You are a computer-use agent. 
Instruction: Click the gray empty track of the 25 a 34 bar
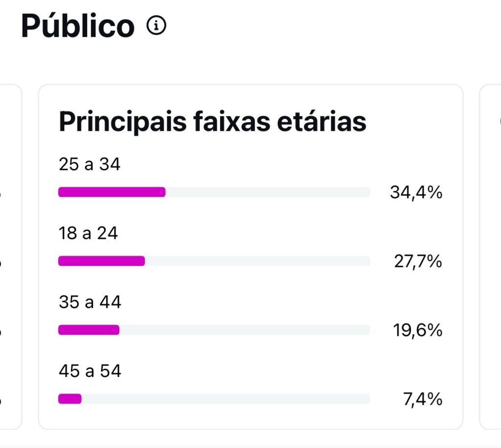click(x=267, y=192)
